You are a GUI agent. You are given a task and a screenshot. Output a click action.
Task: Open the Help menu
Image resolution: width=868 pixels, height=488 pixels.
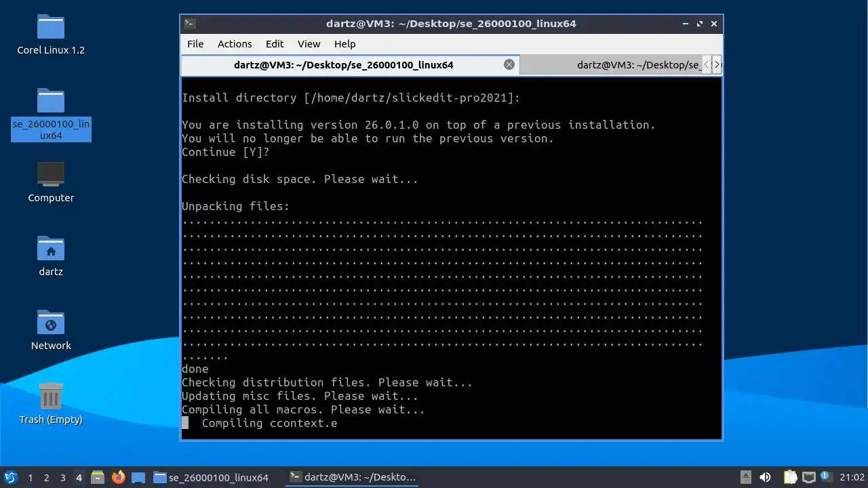[x=344, y=43]
